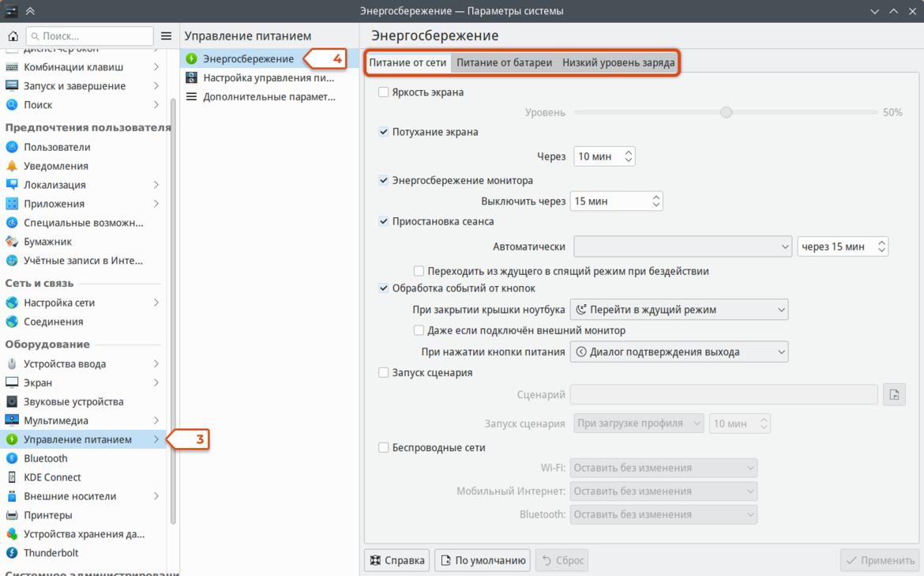
Task: Click the screen brightness level slider handle
Action: (726, 112)
